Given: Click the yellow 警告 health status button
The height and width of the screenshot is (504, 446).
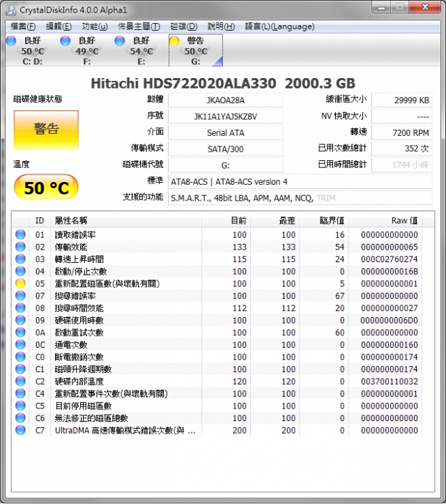Looking at the screenshot, I should click(x=46, y=130).
